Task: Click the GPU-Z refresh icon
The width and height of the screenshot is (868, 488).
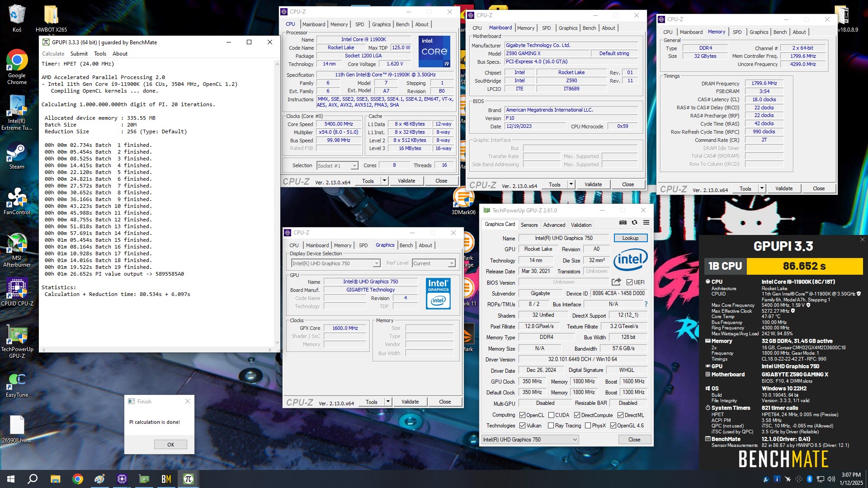Action: pos(635,222)
